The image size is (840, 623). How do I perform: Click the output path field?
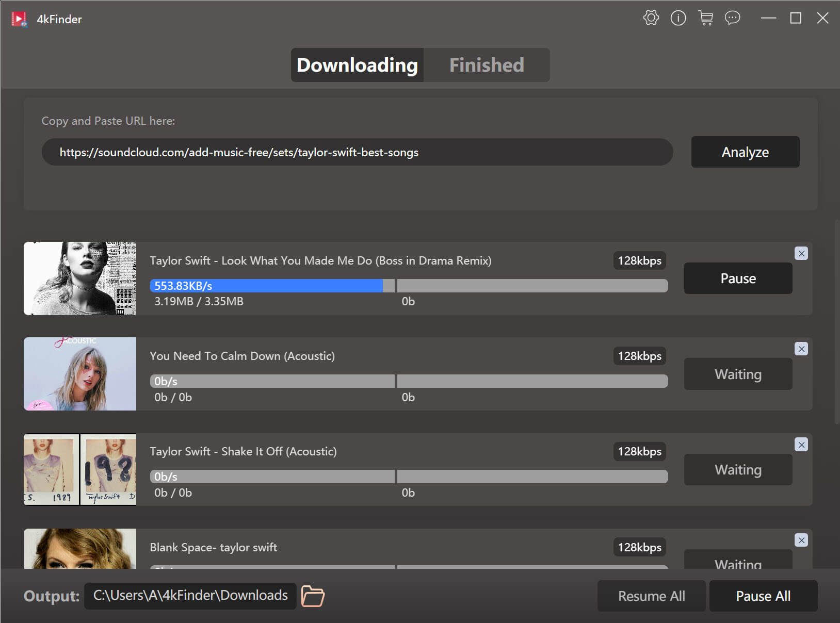click(x=190, y=596)
